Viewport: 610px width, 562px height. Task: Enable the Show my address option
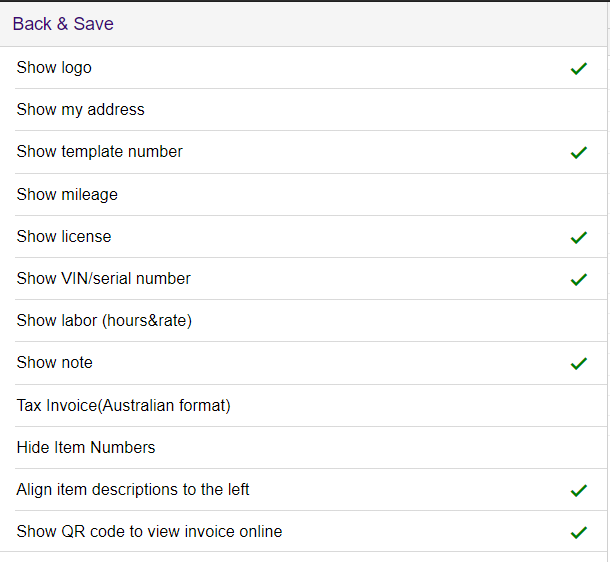tap(81, 110)
